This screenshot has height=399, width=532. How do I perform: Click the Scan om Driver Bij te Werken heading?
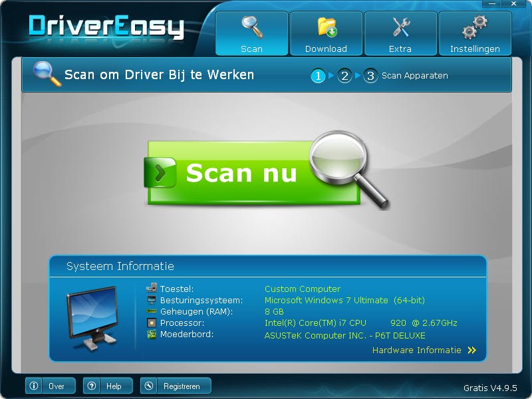[x=159, y=74]
